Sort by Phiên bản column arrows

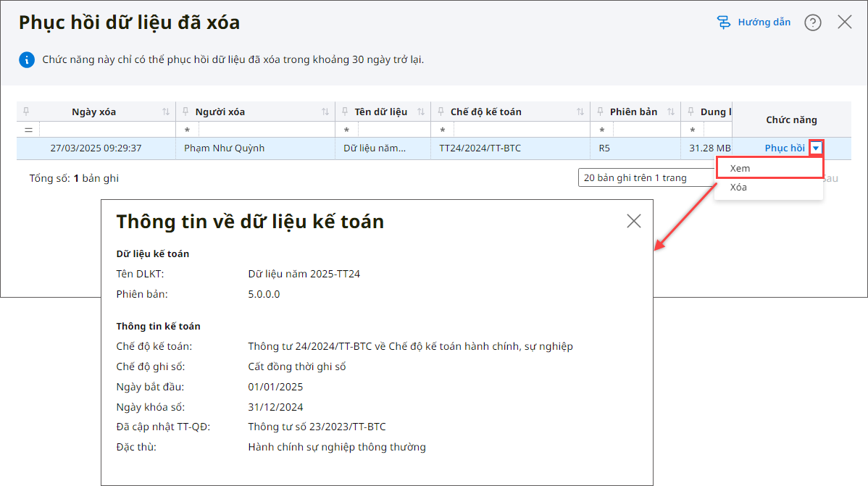point(671,112)
